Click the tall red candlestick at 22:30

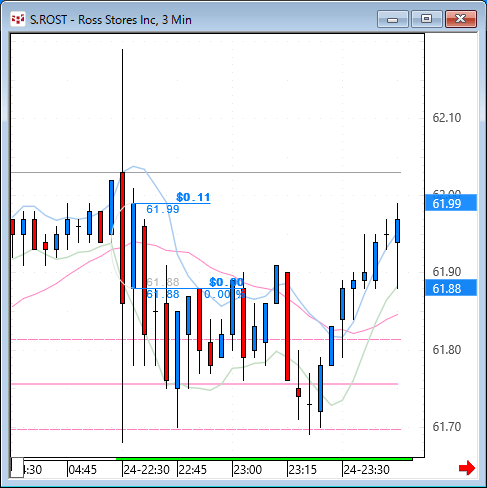tap(122, 238)
